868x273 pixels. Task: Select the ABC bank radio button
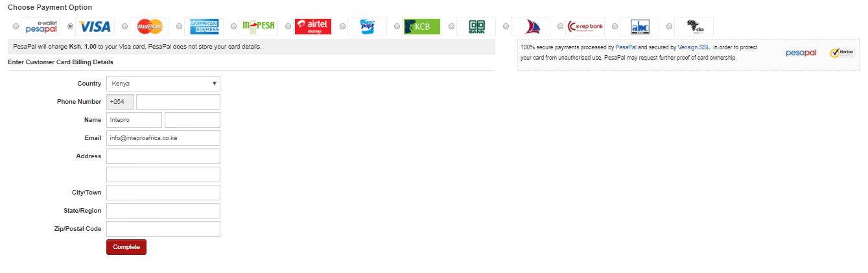pyautogui.click(x=615, y=27)
